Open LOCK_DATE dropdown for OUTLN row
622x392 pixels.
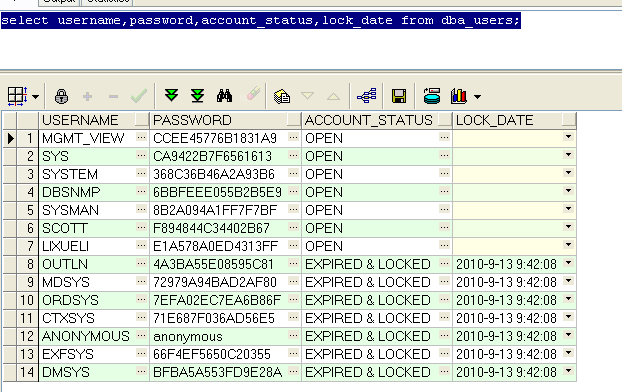(x=568, y=263)
